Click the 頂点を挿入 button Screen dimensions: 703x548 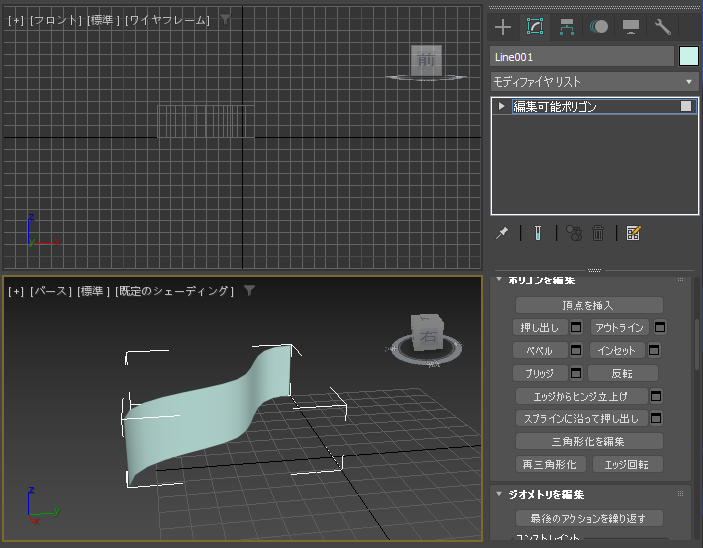589,305
